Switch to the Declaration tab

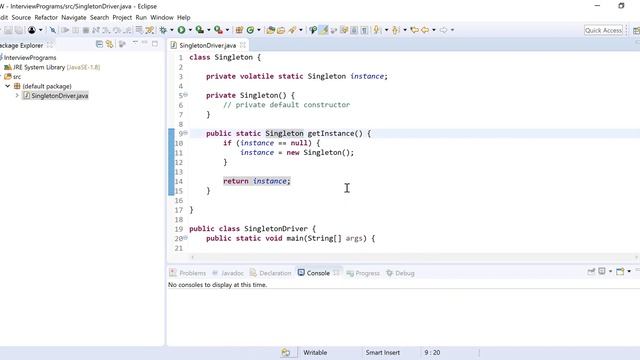pyautogui.click(x=271, y=273)
